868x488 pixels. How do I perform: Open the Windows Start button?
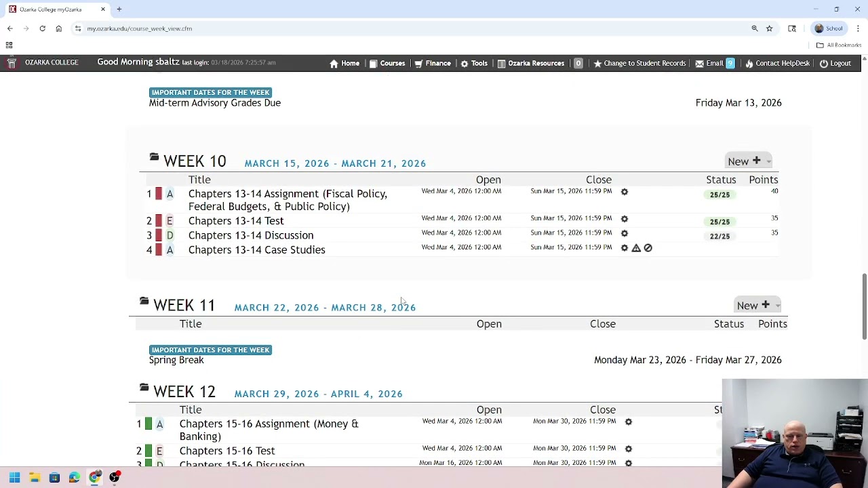coord(14,478)
